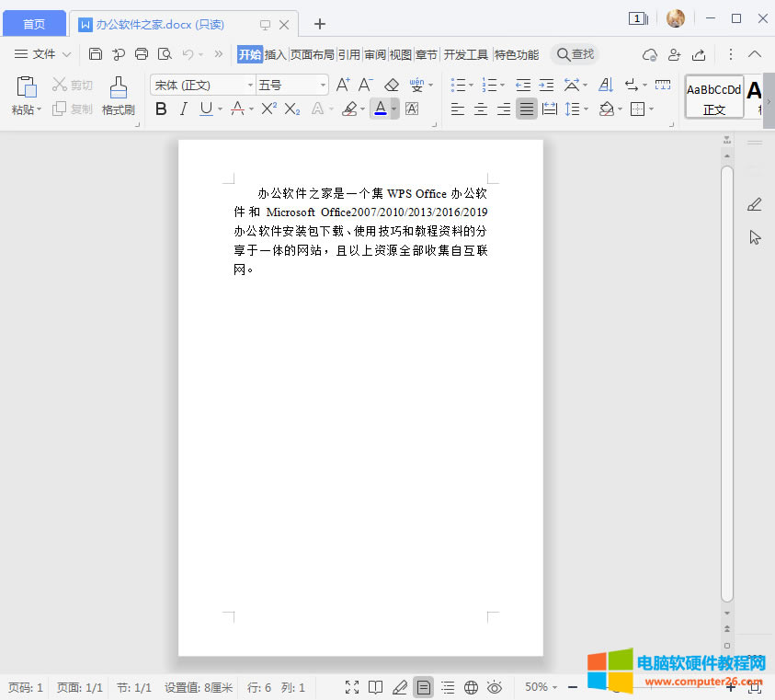Toggle bold formatting
775x700 pixels.
pyautogui.click(x=161, y=109)
